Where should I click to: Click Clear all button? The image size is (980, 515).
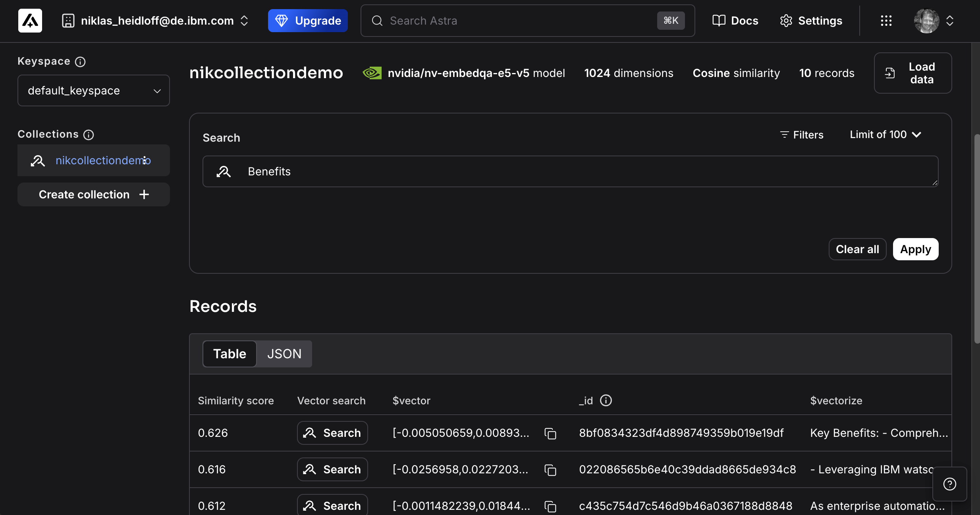point(857,249)
